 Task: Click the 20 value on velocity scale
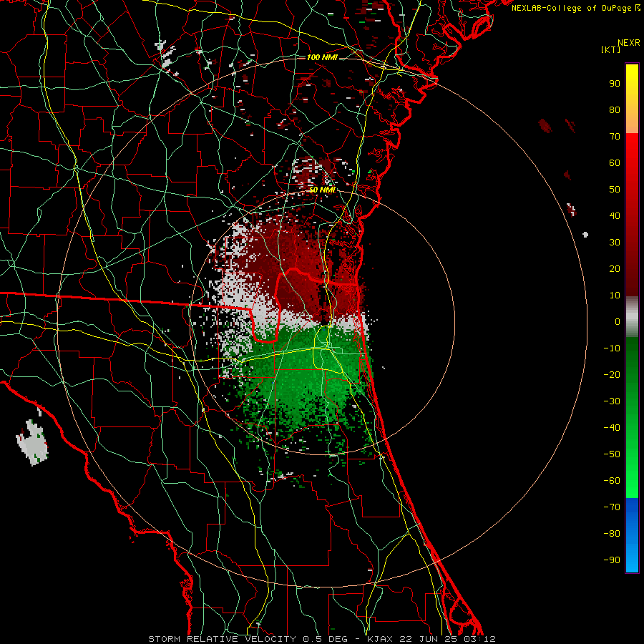(615, 269)
